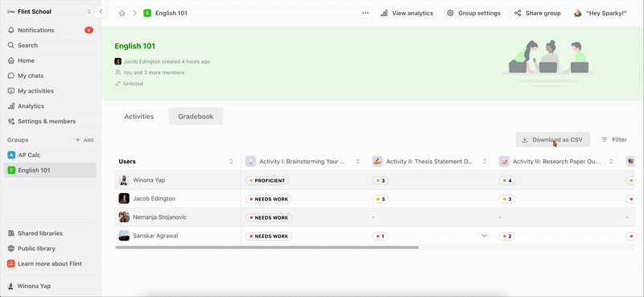
Task: Click Jacob Edington's avatar in the table
Action: 124,199
